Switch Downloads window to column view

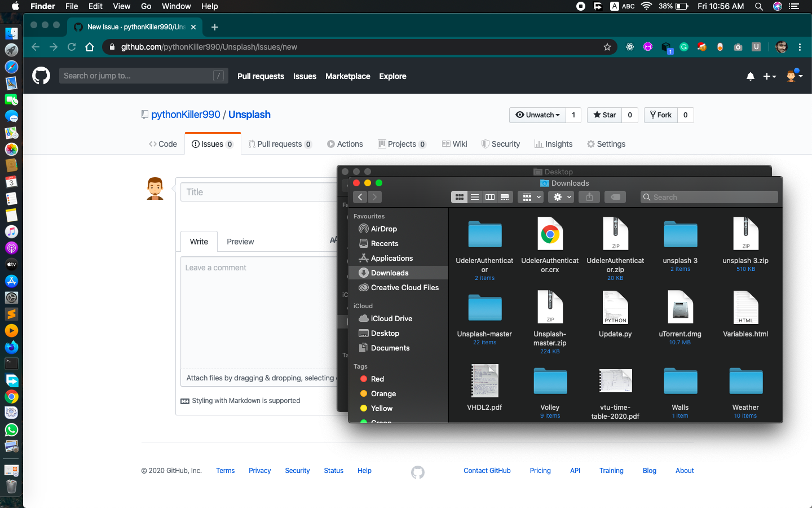[x=489, y=196]
